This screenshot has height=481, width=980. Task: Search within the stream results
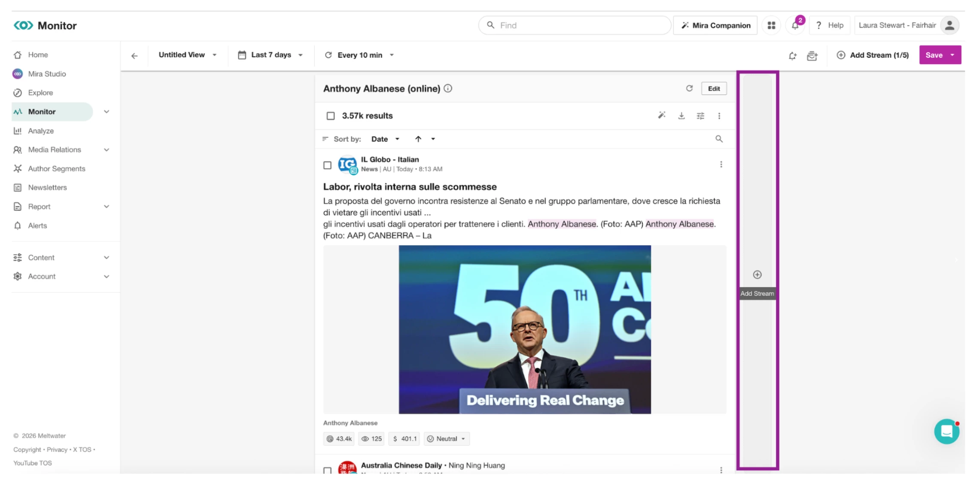click(719, 139)
